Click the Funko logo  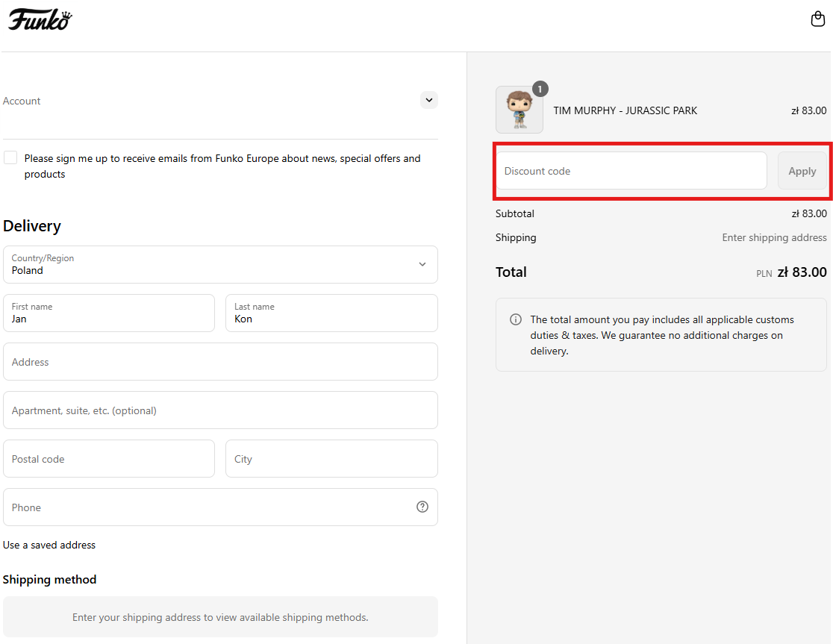[x=40, y=19]
